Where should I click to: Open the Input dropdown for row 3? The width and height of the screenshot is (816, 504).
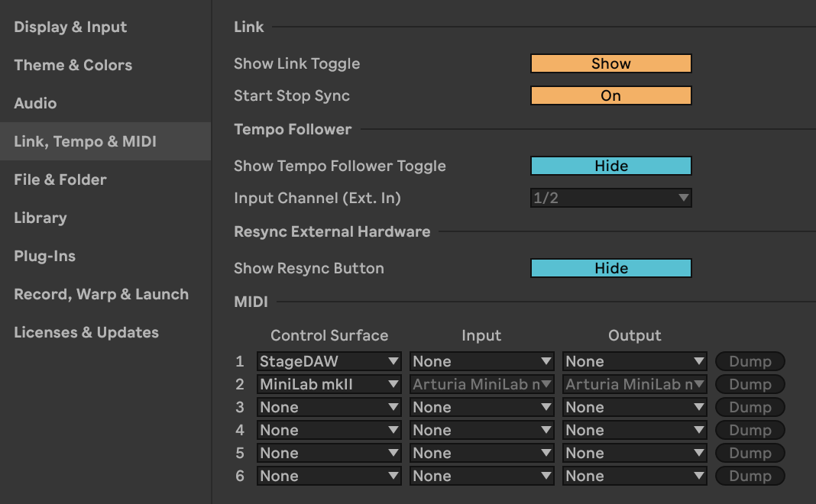[482, 407]
